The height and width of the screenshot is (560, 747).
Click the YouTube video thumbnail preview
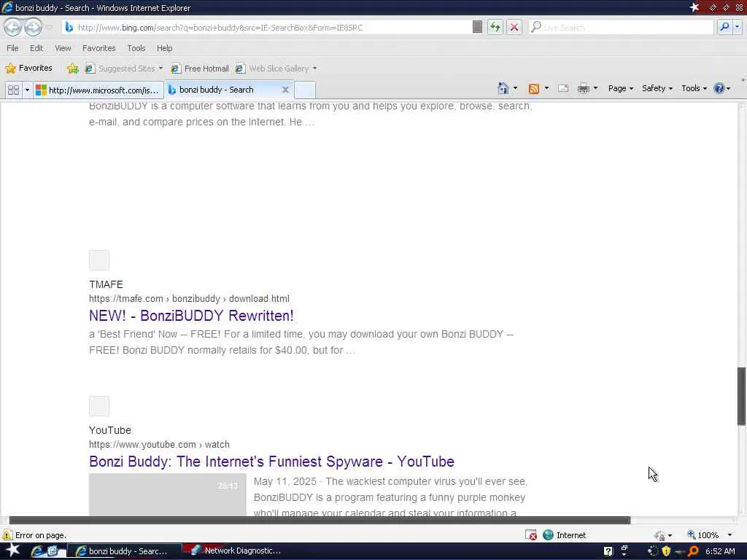[167, 494]
